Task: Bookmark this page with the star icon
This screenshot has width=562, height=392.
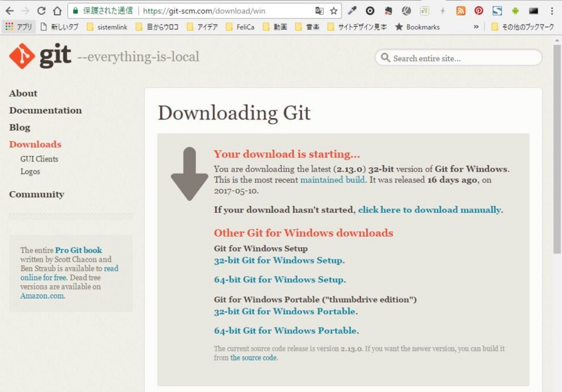Action: [x=334, y=11]
